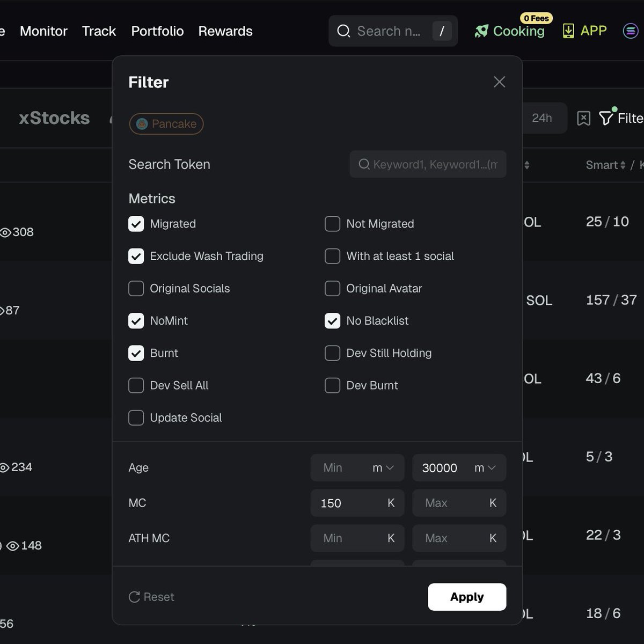The width and height of the screenshot is (644, 644).
Task: Check Original Socials option
Action: [136, 288]
